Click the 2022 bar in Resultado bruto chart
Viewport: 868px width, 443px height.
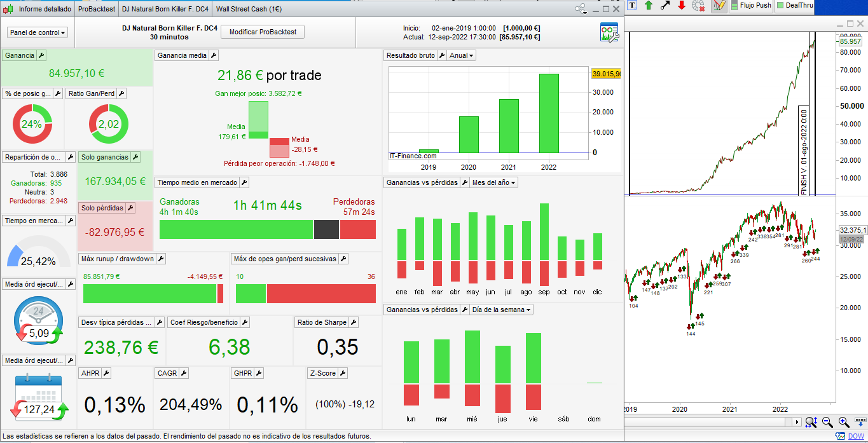[x=548, y=113]
